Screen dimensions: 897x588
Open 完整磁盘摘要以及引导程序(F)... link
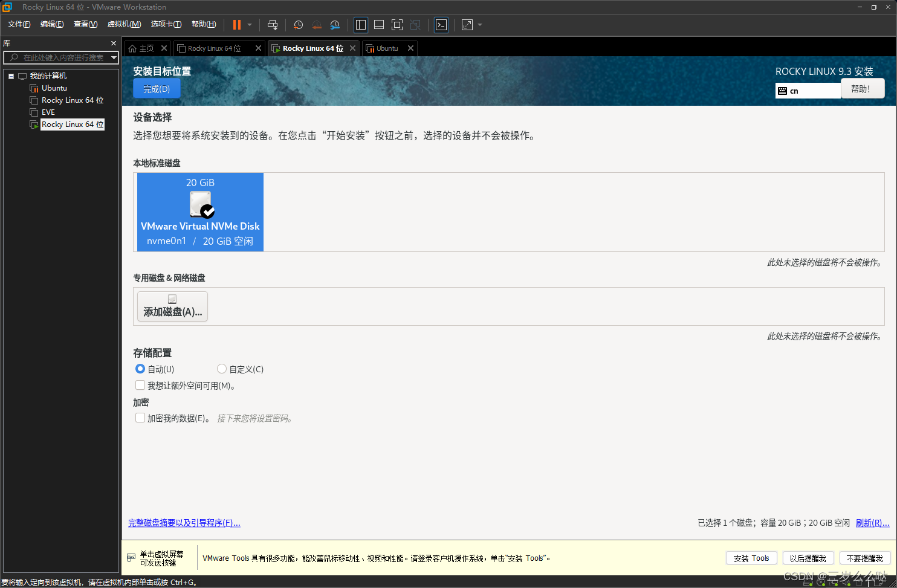coord(184,523)
